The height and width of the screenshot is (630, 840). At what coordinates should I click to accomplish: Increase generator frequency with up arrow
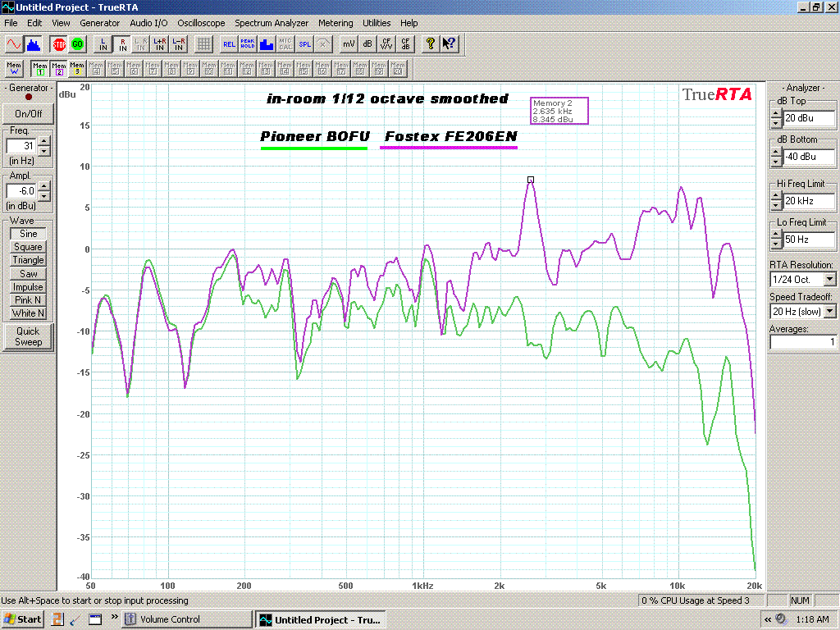[x=44, y=141]
